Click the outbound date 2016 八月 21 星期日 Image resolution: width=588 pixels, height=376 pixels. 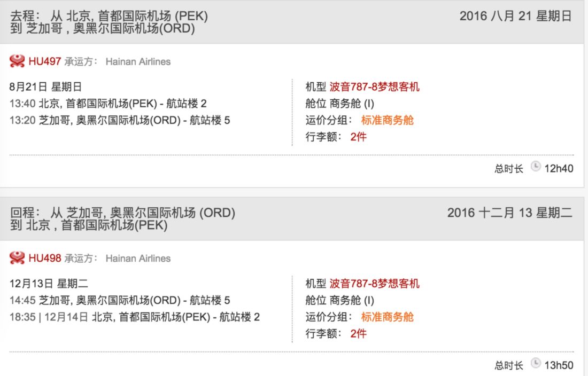coord(516,16)
